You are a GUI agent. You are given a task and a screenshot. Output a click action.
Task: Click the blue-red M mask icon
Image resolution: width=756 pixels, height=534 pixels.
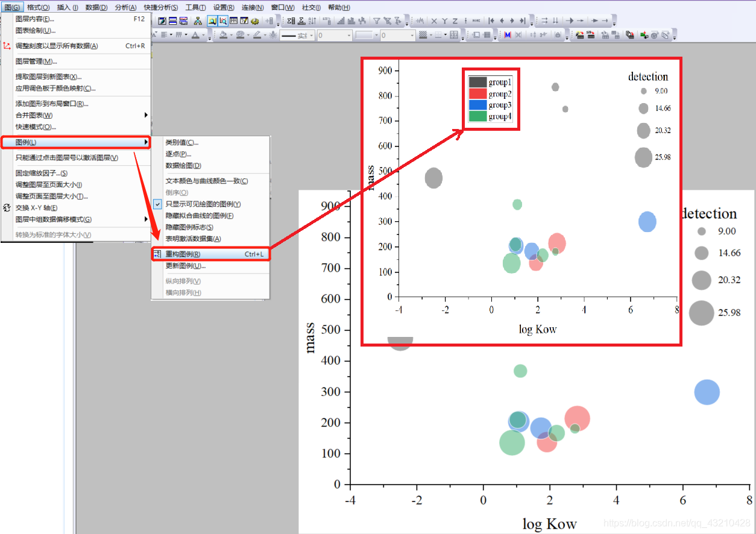coord(508,35)
